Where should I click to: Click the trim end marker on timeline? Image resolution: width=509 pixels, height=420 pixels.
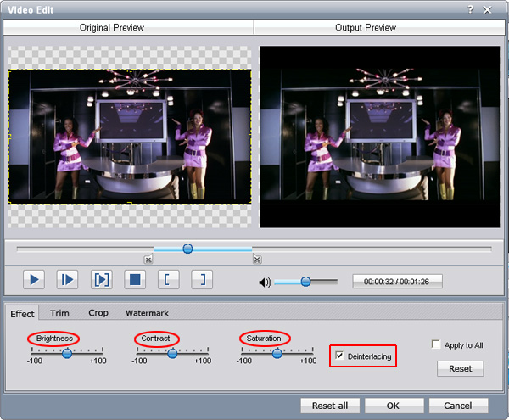coord(257,259)
